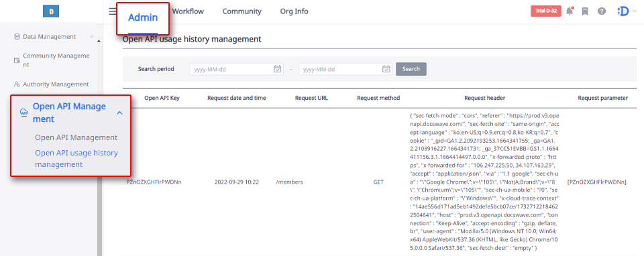Open the help question mark icon
Viewport: 644px width, 256px height.
click(601, 11)
